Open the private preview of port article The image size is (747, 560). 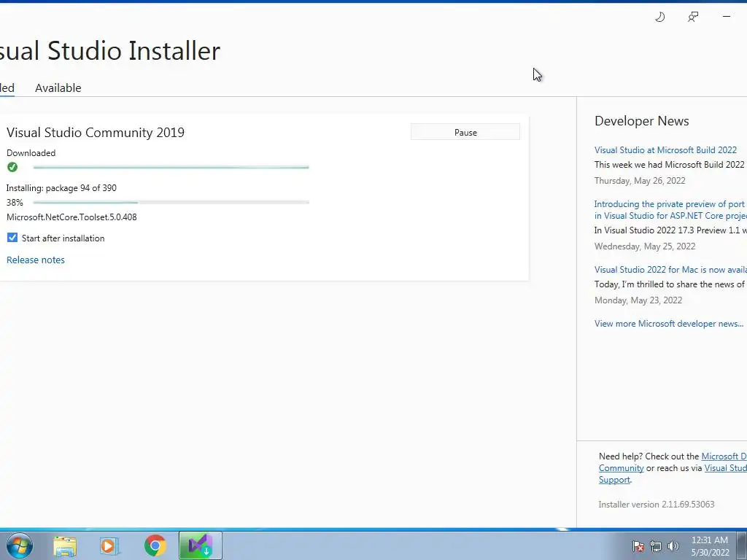point(670,209)
